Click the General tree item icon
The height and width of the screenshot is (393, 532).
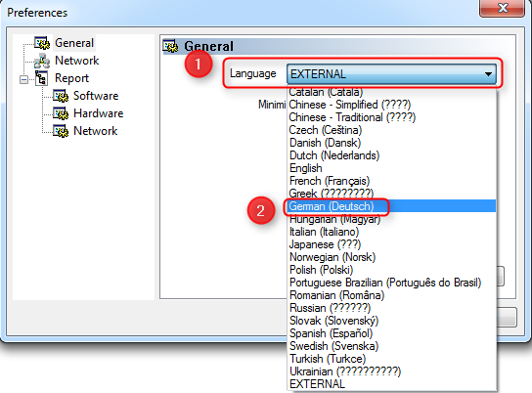click(42, 43)
